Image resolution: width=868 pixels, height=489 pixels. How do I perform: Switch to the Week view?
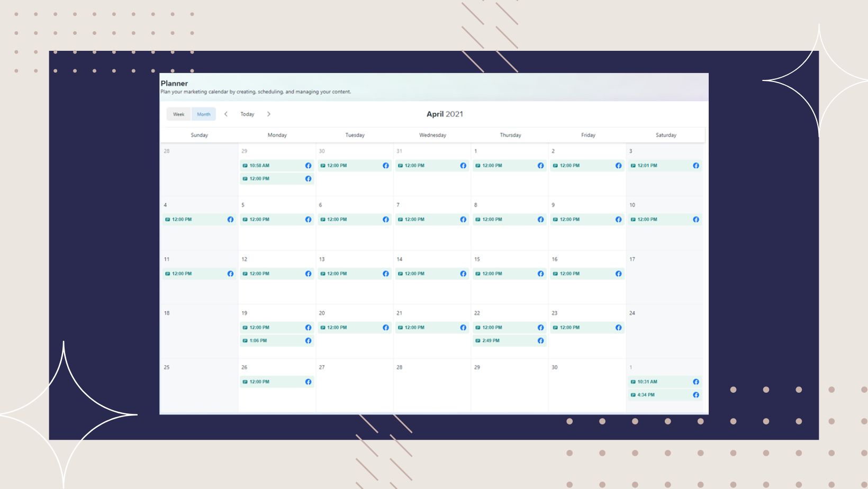pos(179,114)
